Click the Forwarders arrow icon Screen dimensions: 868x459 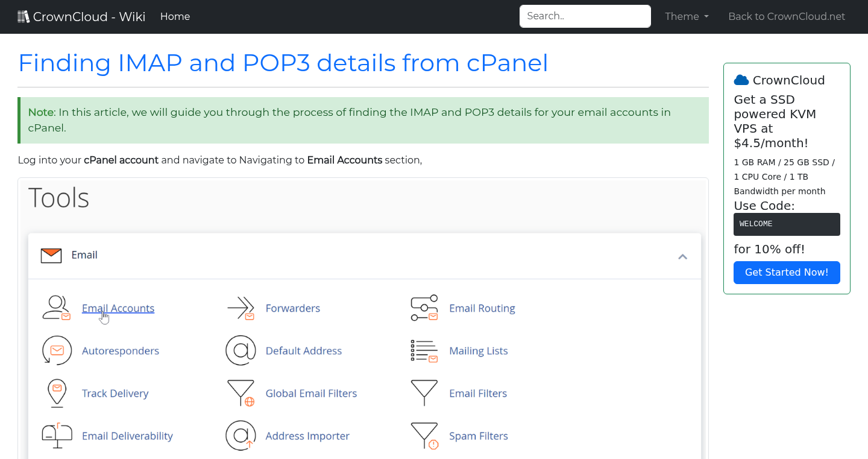[x=241, y=308]
